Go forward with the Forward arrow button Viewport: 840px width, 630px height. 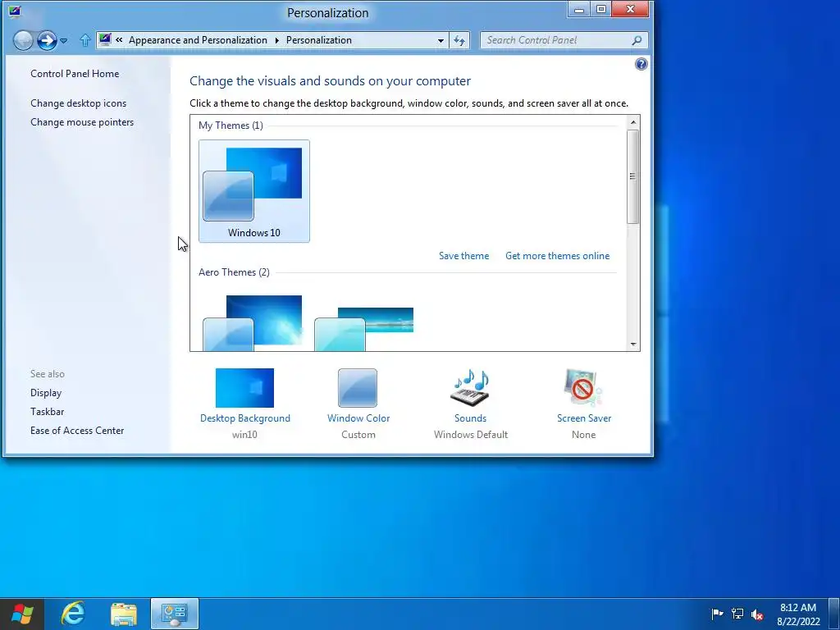pos(47,40)
